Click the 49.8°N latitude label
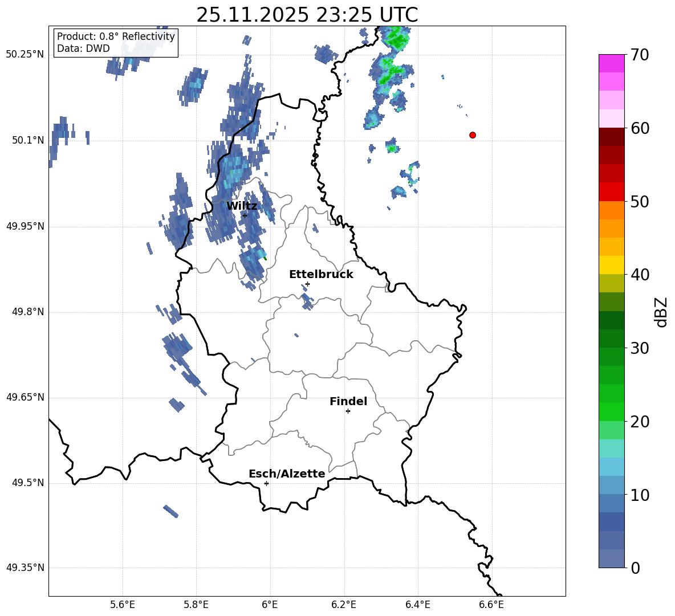 point(28,312)
